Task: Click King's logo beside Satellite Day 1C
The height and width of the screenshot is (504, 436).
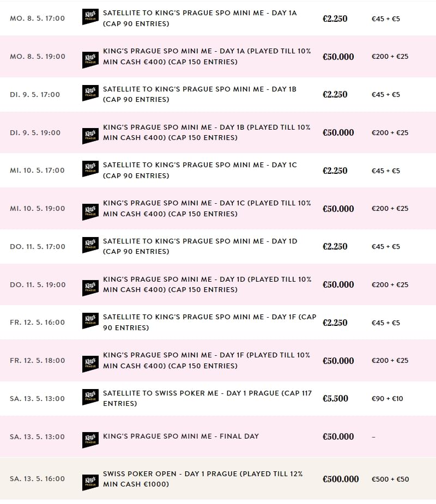Action: (90, 169)
